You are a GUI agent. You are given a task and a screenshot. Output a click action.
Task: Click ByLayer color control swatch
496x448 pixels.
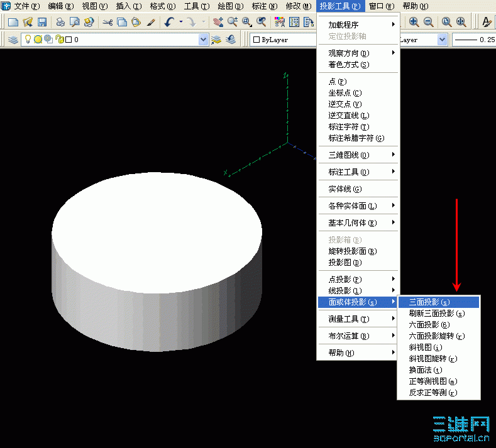tap(256, 40)
